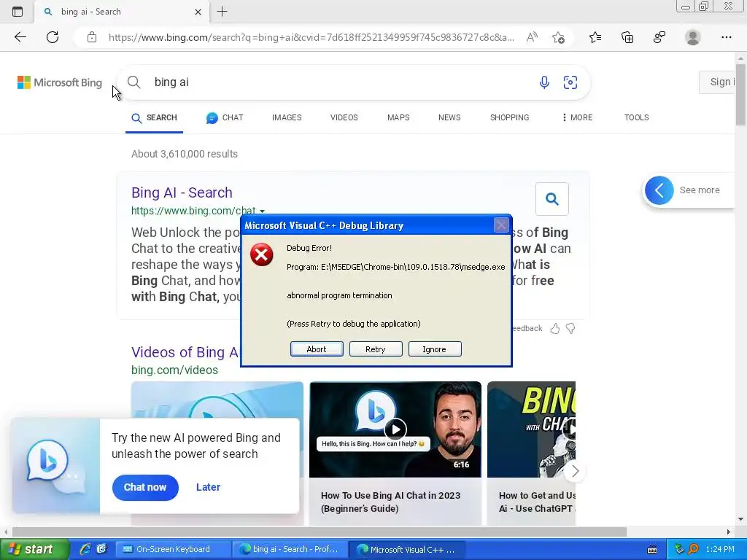
Task: Click the second quick launch browser icon
Action: [x=101, y=549]
